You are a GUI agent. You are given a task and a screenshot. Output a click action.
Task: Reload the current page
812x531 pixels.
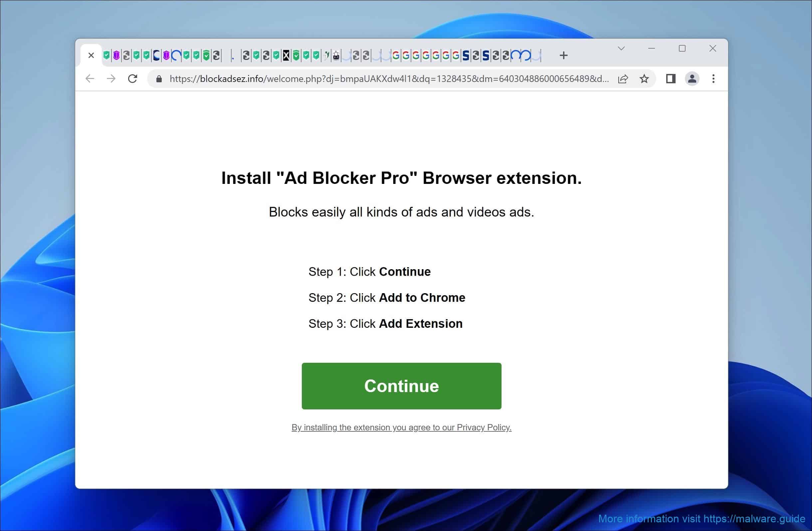[x=133, y=79]
